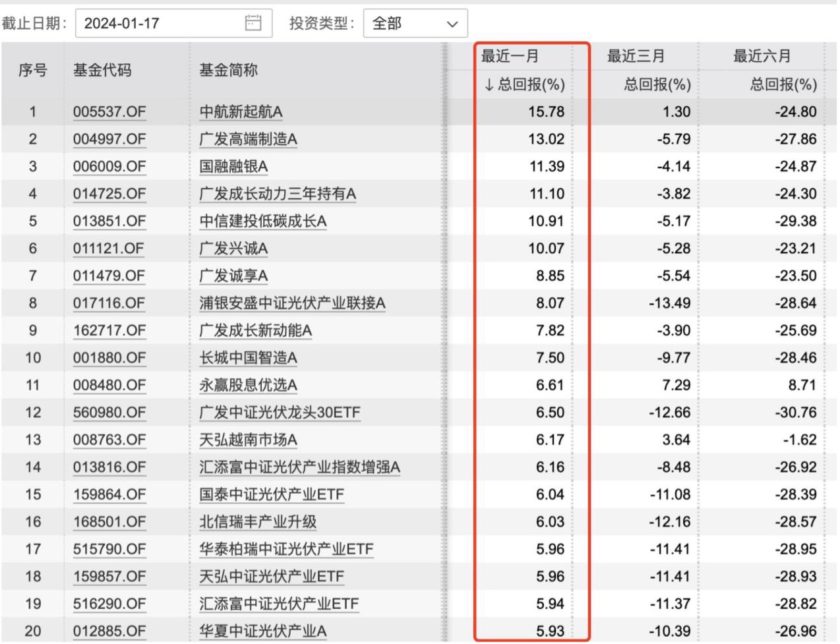
Task: Open fund code 005537.OF
Action: pyautogui.click(x=109, y=112)
